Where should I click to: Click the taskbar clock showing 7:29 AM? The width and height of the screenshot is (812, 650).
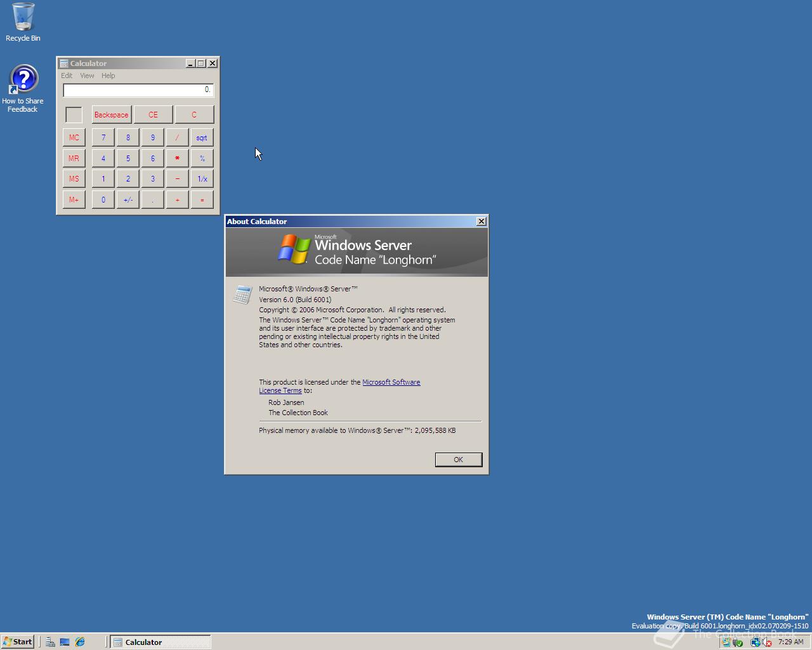pos(791,642)
